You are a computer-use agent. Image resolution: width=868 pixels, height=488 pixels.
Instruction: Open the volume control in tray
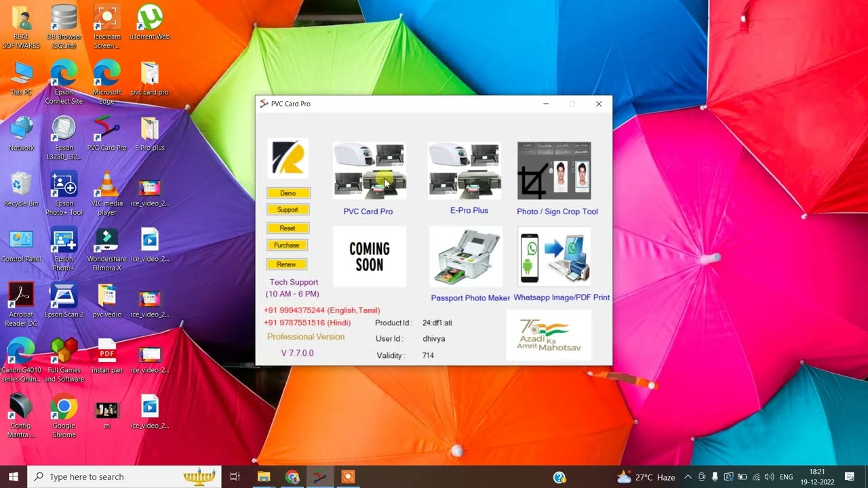coord(769,476)
